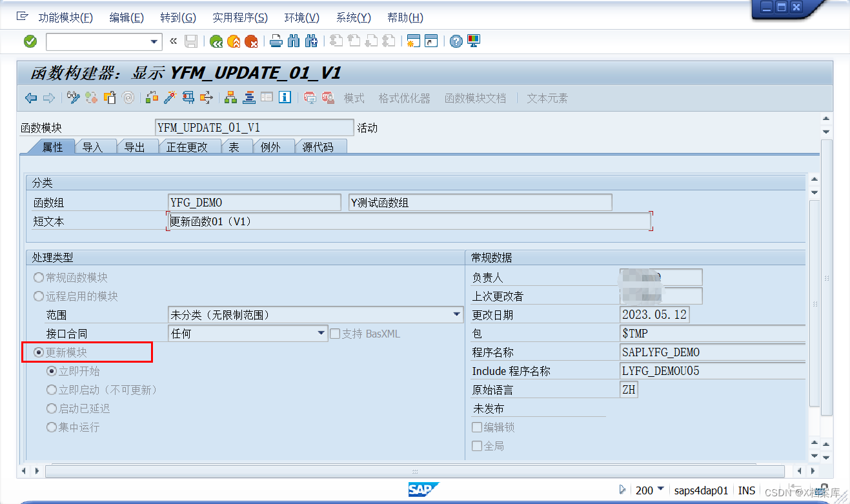The height and width of the screenshot is (504, 850).
Task: Click the 模式 toolbar button
Action: pyautogui.click(x=354, y=98)
